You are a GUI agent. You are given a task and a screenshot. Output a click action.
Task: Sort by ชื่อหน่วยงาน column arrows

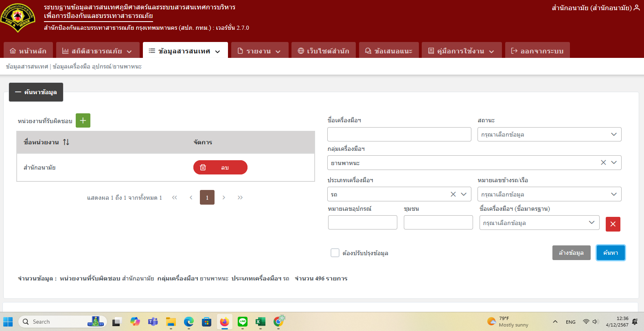point(66,142)
